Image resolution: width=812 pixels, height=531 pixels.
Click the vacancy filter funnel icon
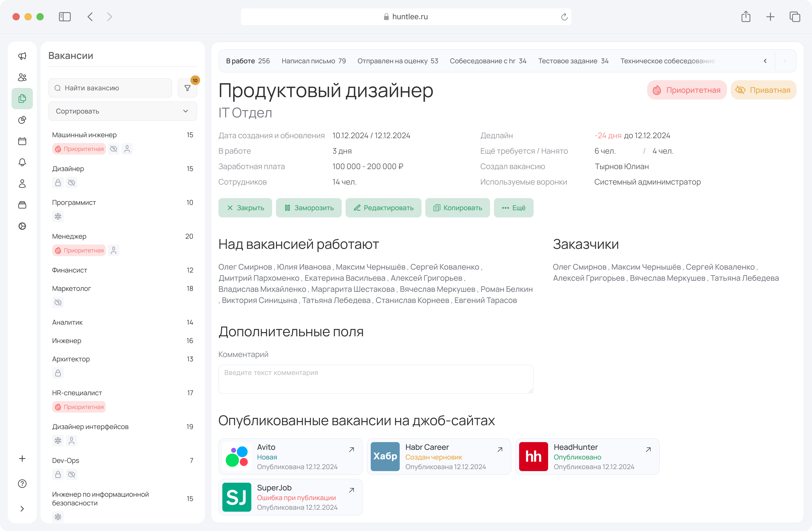187,88
